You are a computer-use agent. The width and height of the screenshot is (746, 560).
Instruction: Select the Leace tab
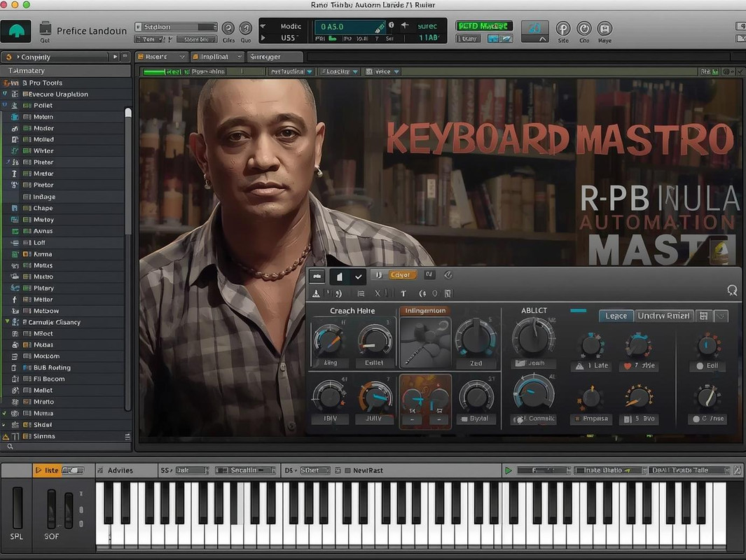pyautogui.click(x=616, y=316)
